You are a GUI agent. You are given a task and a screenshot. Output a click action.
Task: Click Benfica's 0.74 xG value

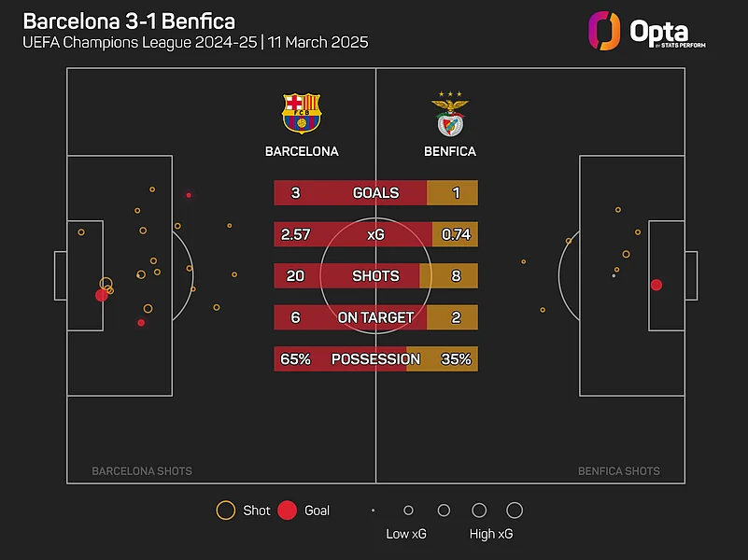(456, 234)
